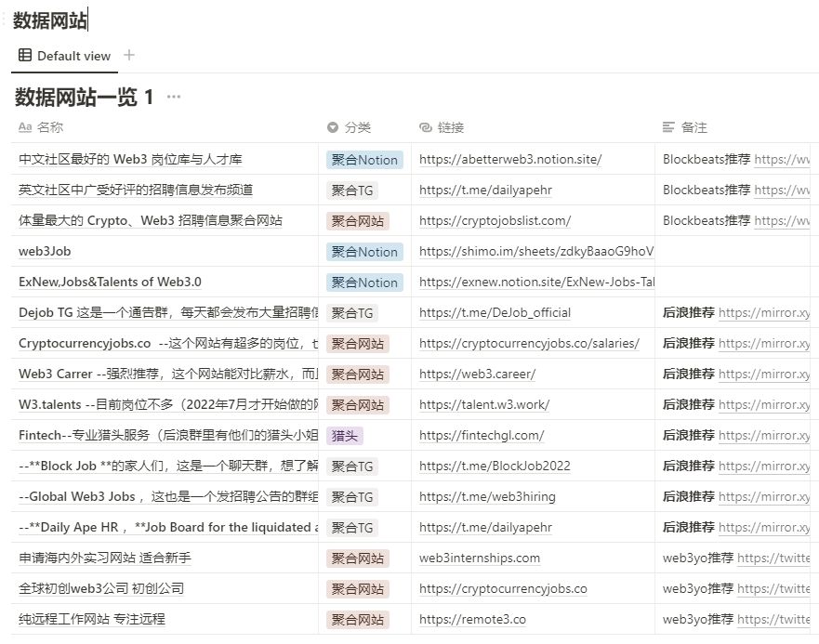Click 聚合Notion tag in the ExNew row
819x644 pixels.
click(x=364, y=283)
